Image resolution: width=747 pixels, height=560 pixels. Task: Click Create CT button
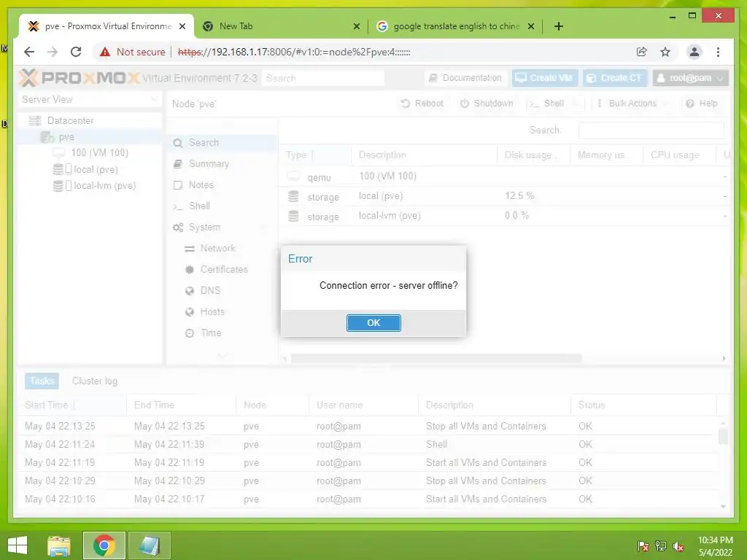tap(614, 77)
